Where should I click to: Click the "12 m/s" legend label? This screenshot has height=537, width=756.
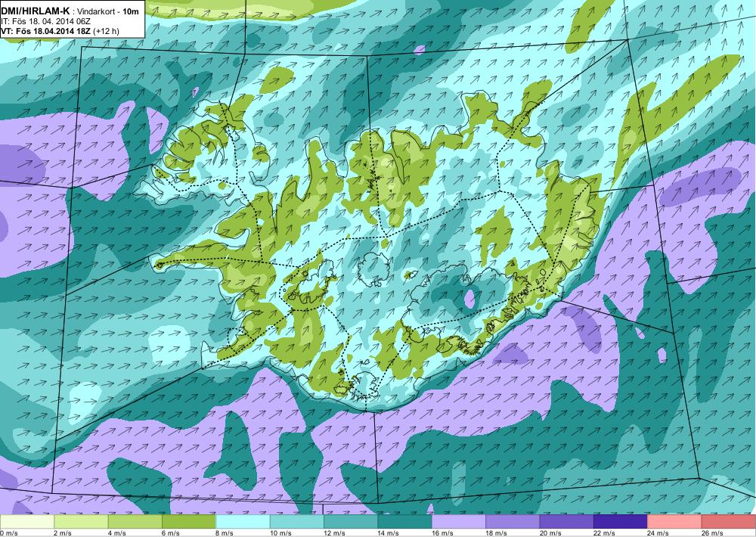click(335, 532)
